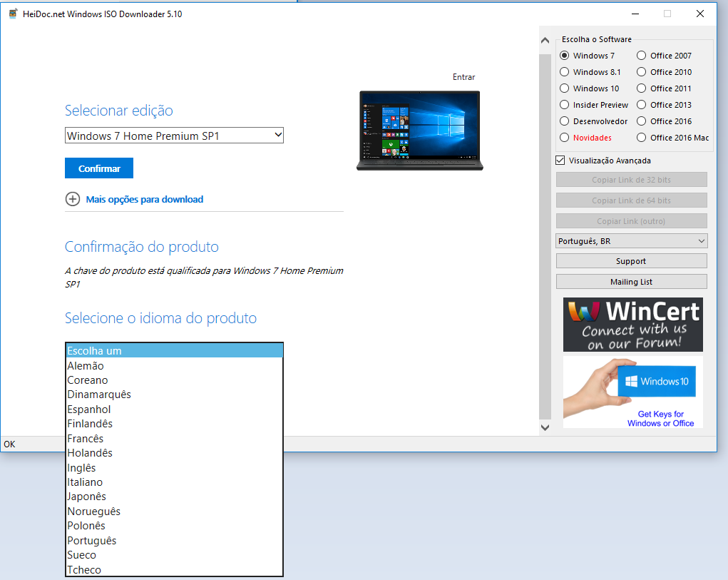This screenshot has height=580, width=728.
Task: Open the Selecionar edição dropdown
Action: tap(174, 136)
